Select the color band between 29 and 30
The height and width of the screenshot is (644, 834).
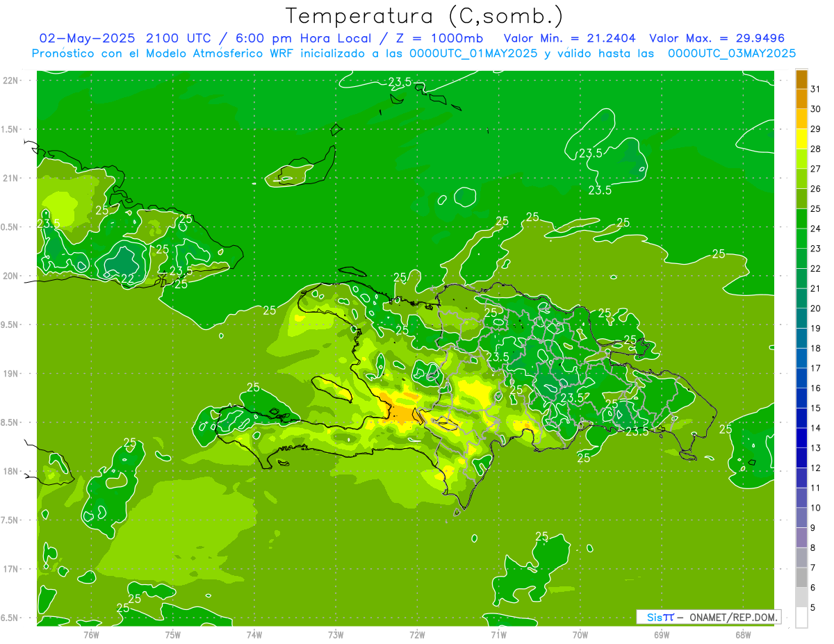tap(801, 119)
